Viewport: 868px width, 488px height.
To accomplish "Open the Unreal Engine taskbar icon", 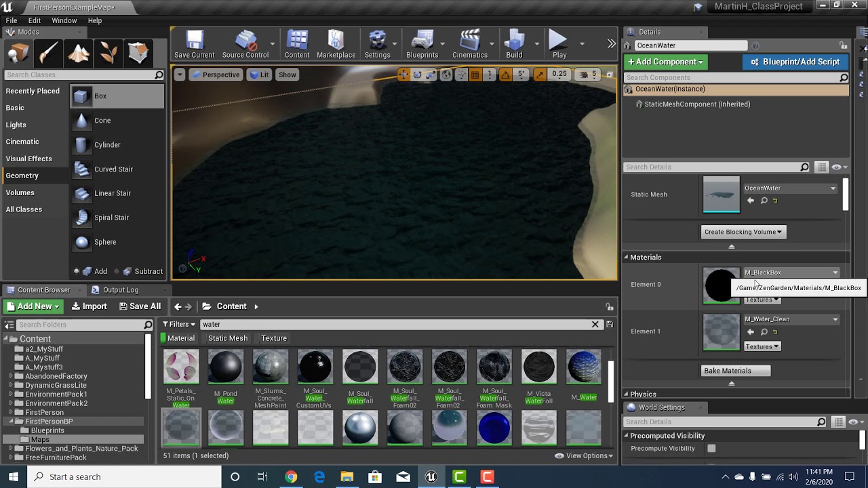I will [431, 476].
